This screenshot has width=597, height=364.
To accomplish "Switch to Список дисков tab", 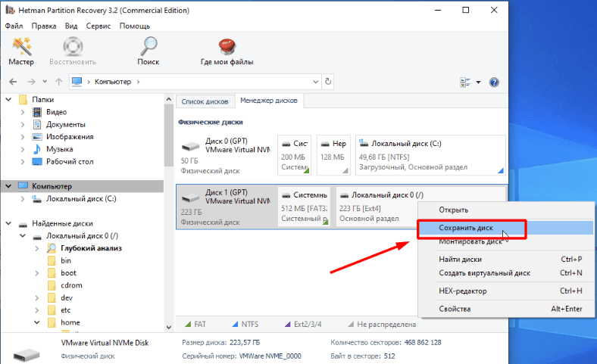I will point(205,101).
